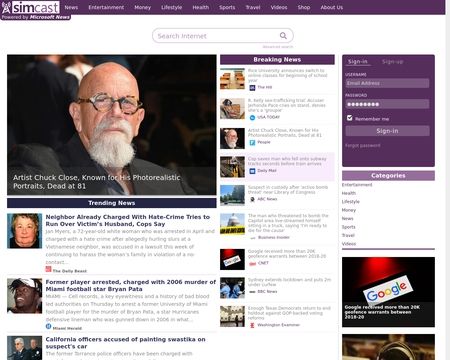
Task: Click the search magnifier icon
Action: coord(283,35)
